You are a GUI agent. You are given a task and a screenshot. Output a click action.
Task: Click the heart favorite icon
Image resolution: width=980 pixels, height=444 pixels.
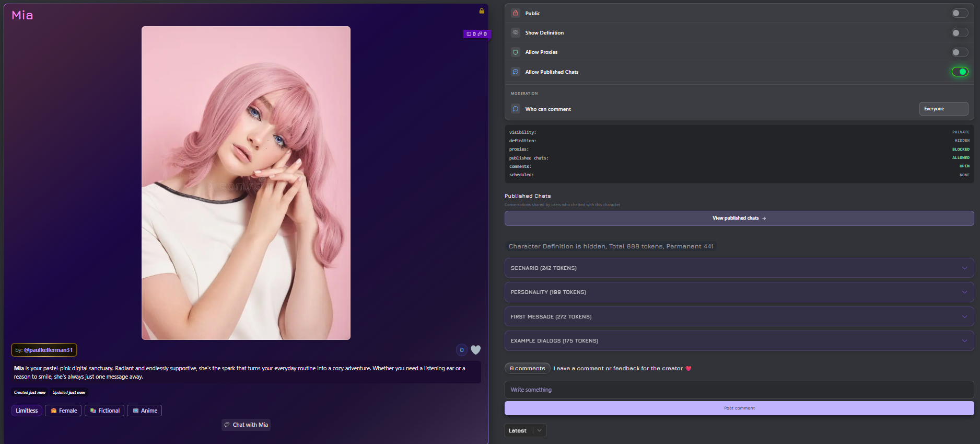(475, 350)
